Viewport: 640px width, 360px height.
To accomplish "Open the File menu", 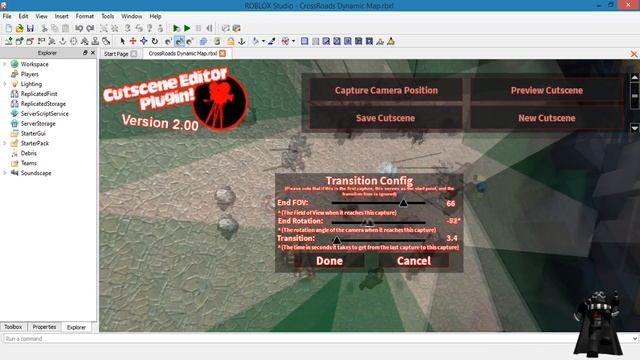I will point(7,16).
